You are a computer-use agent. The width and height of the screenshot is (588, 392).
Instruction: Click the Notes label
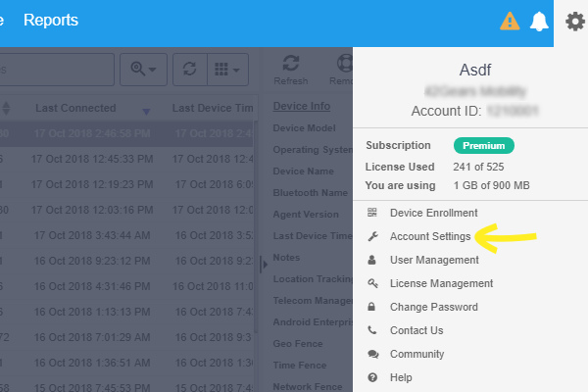[286, 258]
